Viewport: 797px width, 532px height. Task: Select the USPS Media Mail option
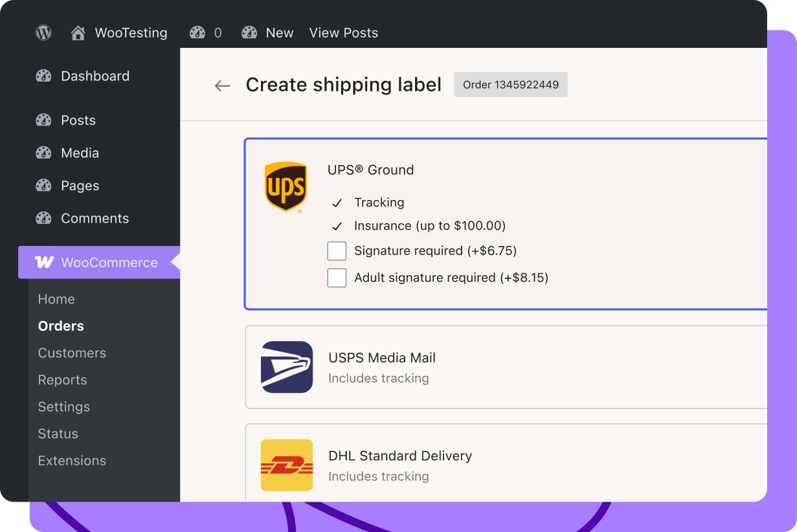[381, 358]
